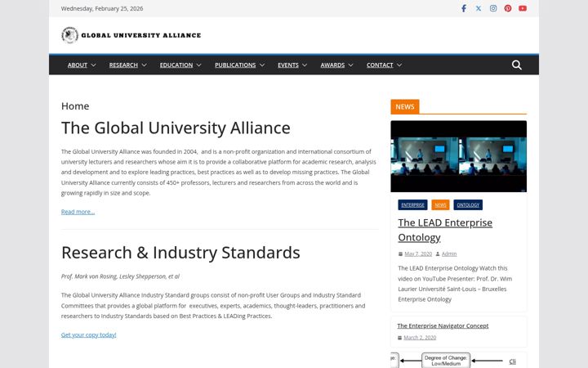Viewport: 588px width, 368px height.
Task: Select the ENTERPRISE category tag
Action: (412, 205)
